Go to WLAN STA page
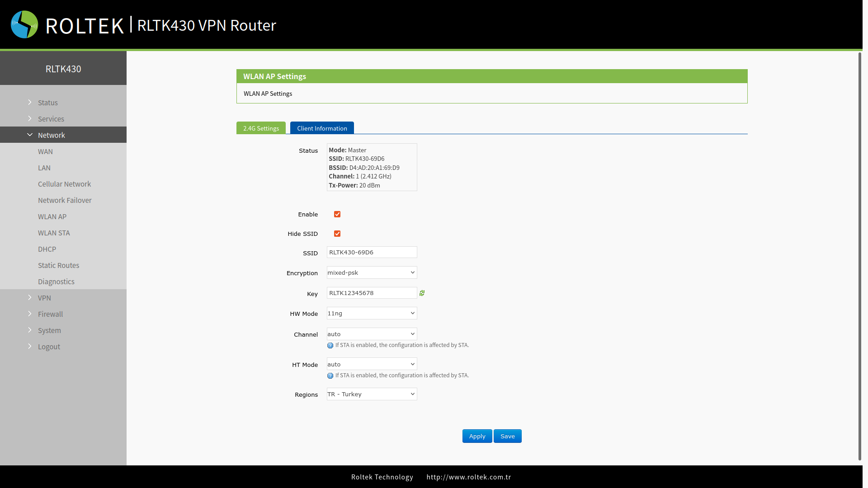 [54, 233]
